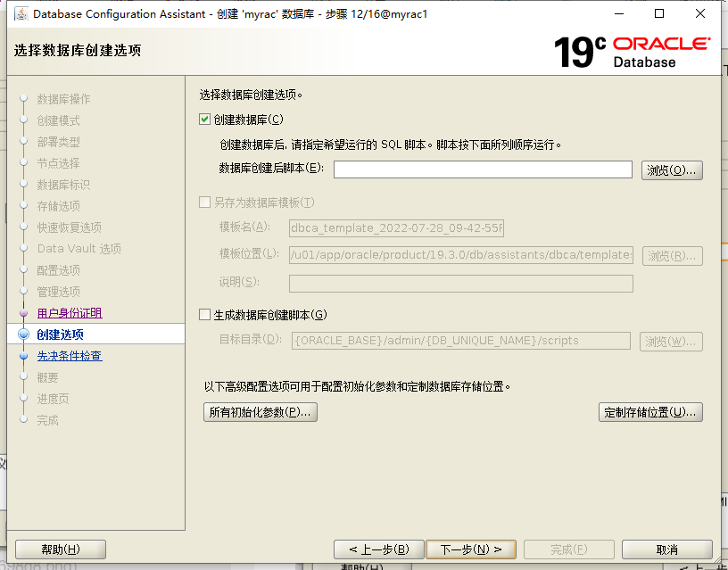
Task: Click the 以下高级配置选项 description text
Action: coord(357,386)
